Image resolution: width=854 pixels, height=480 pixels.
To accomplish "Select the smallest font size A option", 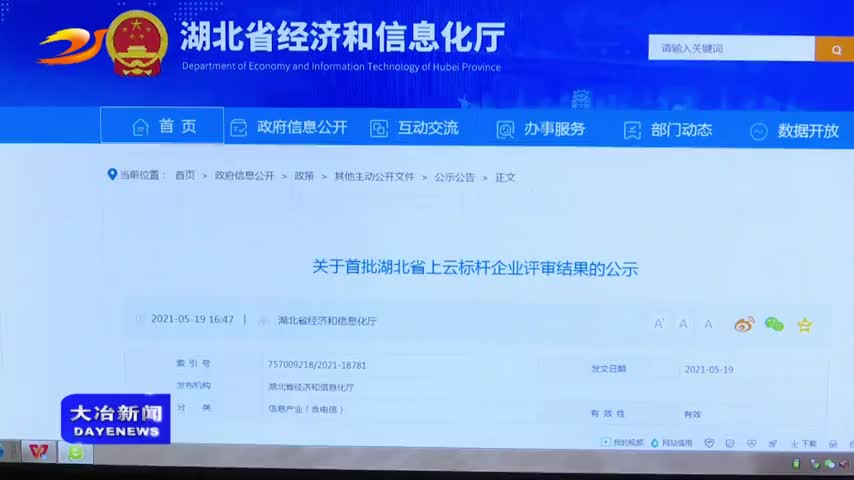I will 708,324.
